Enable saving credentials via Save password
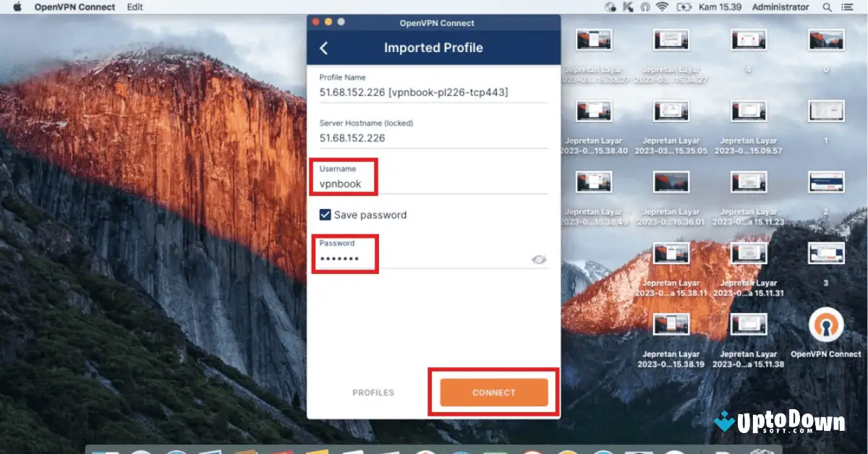868x454 pixels. click(327, 215)
